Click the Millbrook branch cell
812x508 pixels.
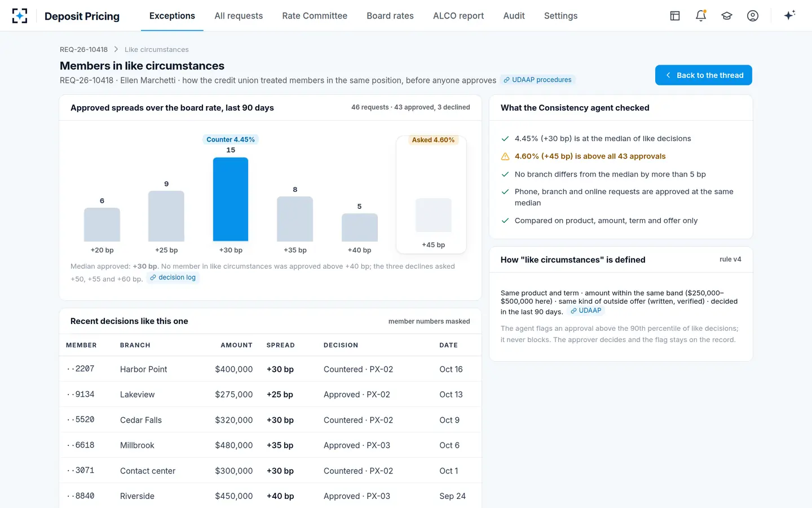(137, 445)
